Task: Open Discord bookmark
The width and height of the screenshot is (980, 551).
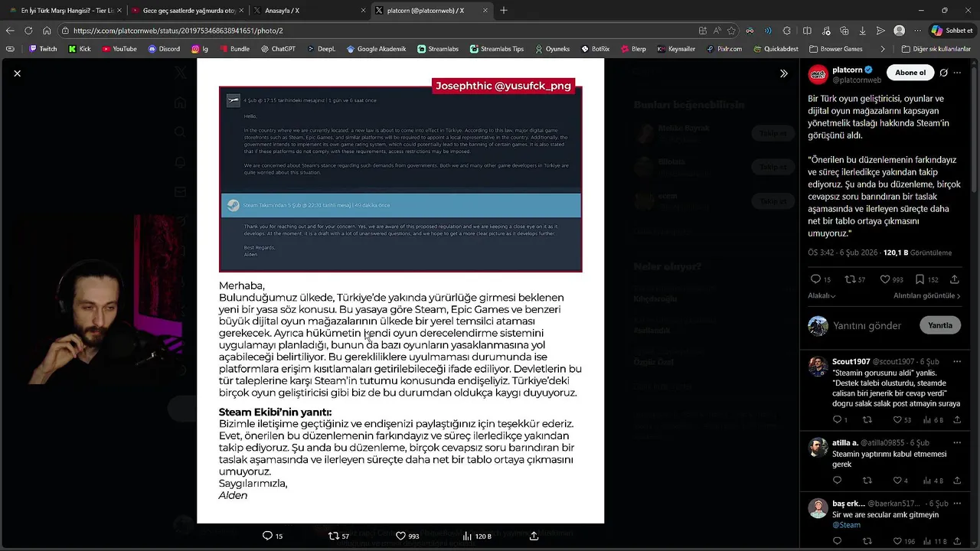Action: coord(164,49)
